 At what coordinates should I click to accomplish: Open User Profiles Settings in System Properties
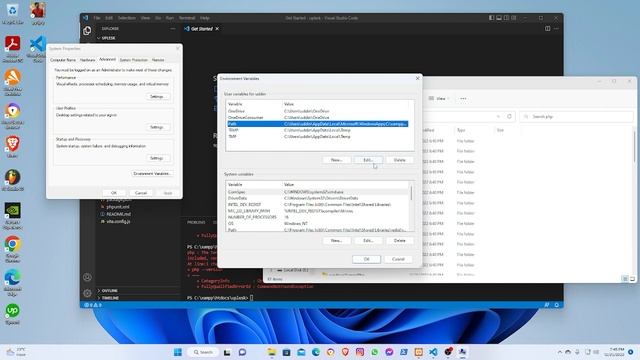click(157, 127)
